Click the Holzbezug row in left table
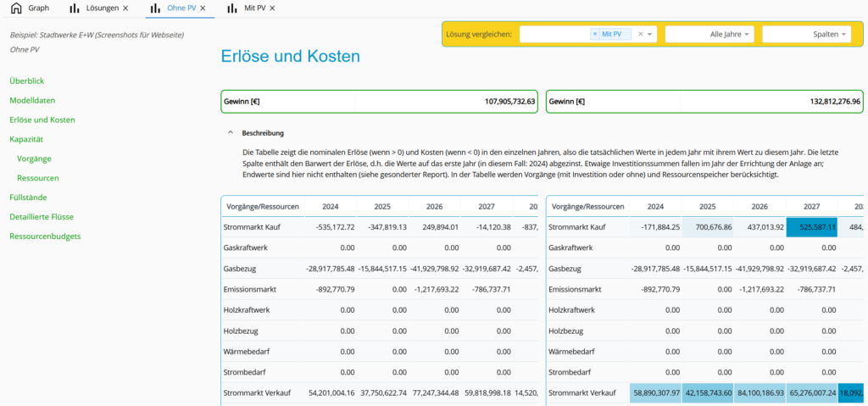868x406 pixels. coord(380,331)
